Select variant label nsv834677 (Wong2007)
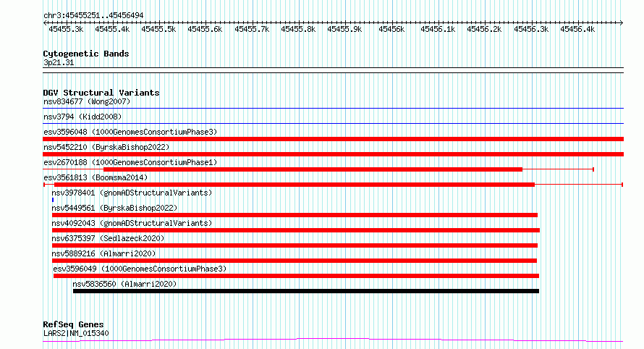Screen dimensions: 644x349 click(x=87, y=101)
